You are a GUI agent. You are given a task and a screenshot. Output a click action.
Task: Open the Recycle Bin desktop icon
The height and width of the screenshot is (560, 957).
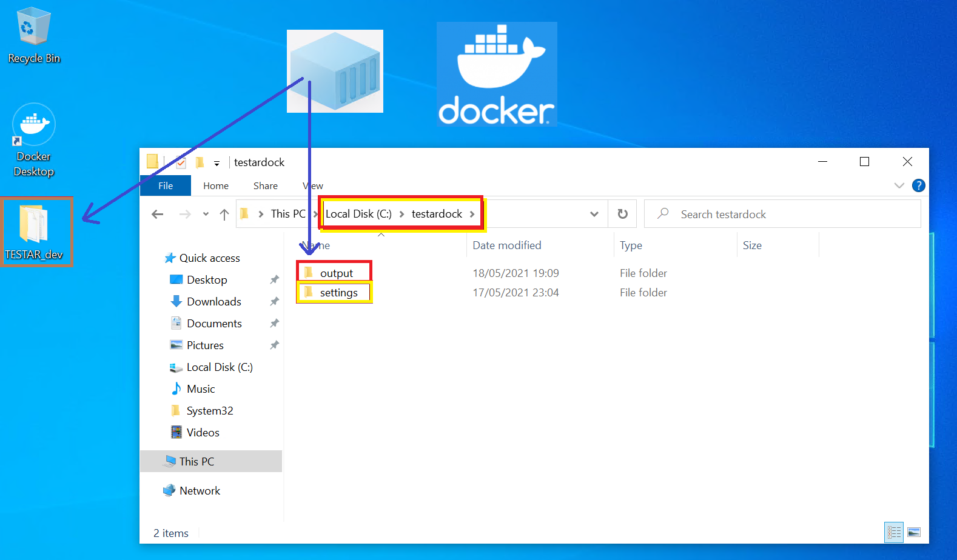point(33,35)
